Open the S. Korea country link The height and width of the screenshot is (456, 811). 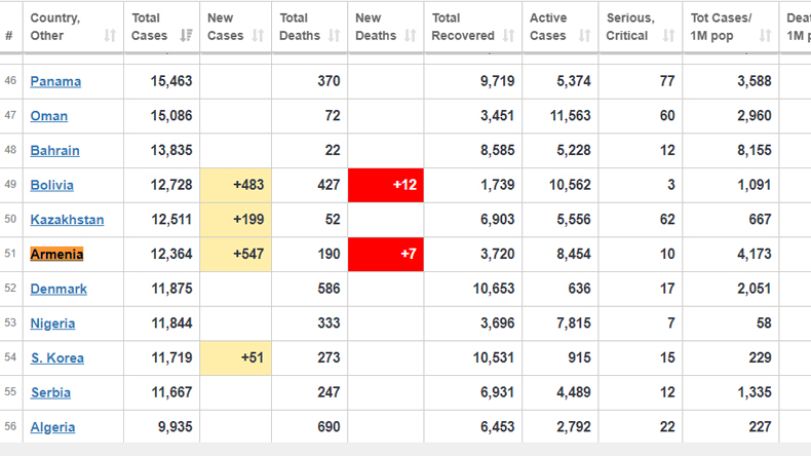click(x=57, y=358)
